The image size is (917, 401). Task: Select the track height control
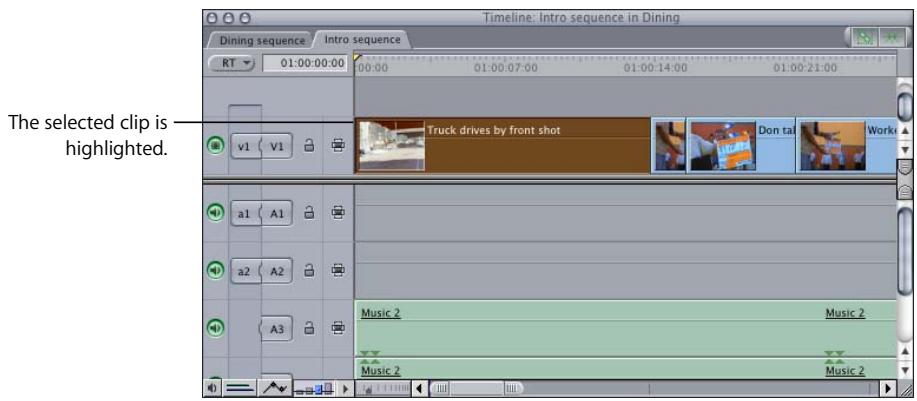314,388
